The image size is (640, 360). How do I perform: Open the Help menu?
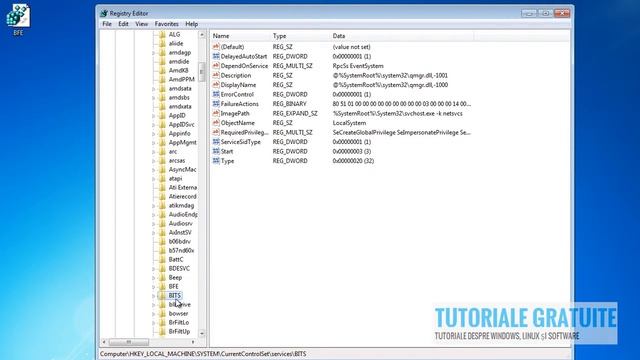pyautogui.click(x=191, y=24)
